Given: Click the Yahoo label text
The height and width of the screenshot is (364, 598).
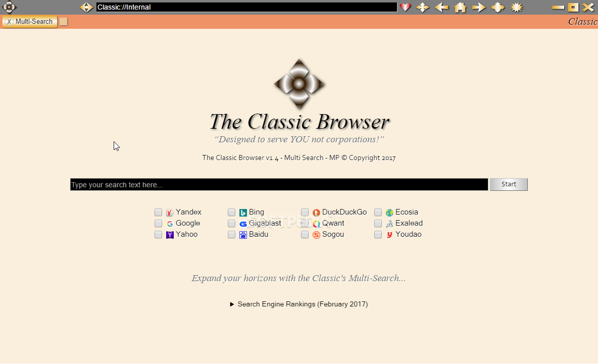Looking at the screenshot, I should pyautogui.click(x=186, y=234).
